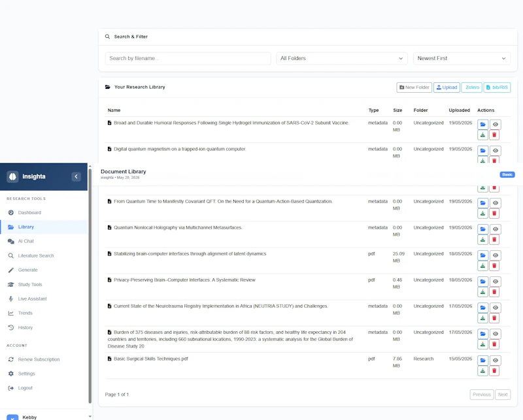The width and height of the screenshot is (523, 420).
Task: Move Quantum Nonlocal Holography to a folder
Action: click(x=482, y=229)
